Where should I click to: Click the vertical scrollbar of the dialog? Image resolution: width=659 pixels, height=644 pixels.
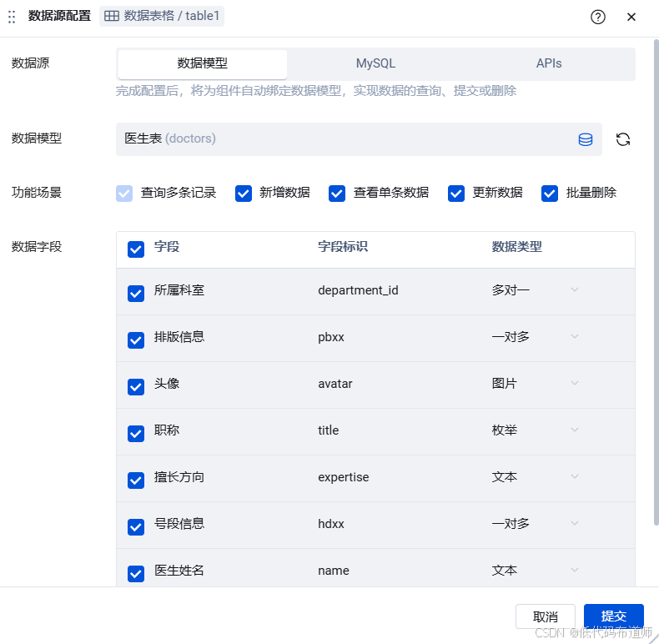click(656, 282)
